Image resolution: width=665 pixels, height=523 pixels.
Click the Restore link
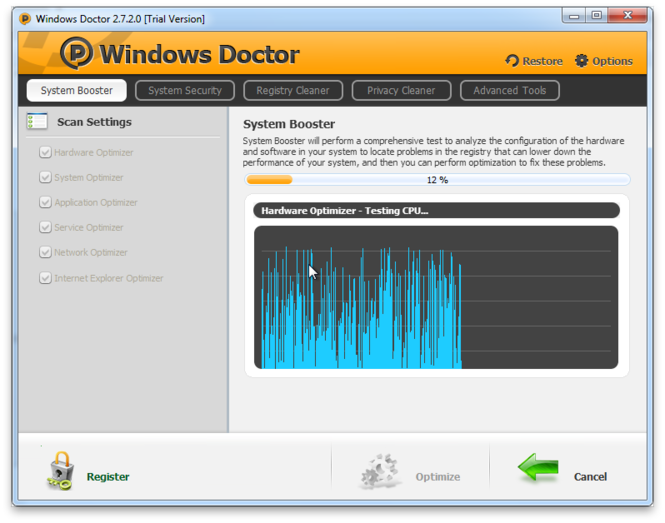[x=542, y=62]
